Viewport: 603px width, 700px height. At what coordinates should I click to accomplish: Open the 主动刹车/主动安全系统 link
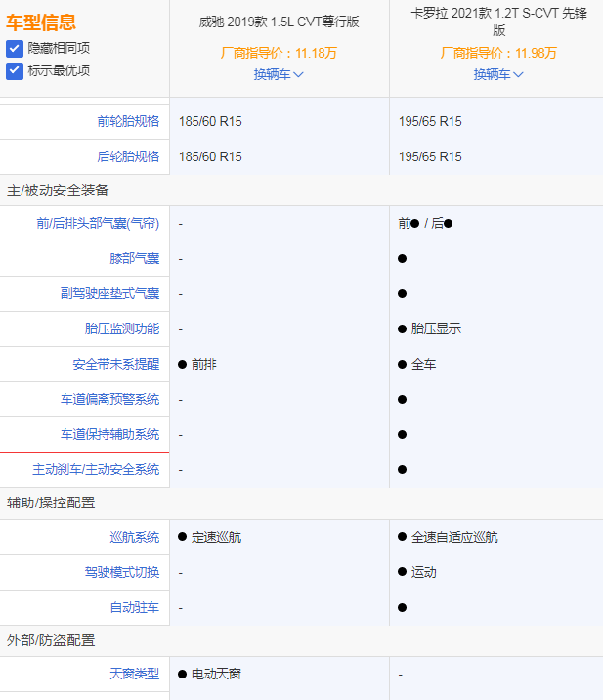96,469
